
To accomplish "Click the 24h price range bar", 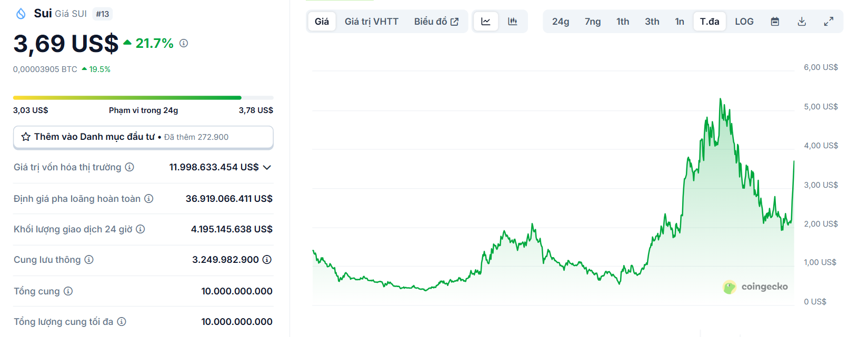I will point(143,98).
